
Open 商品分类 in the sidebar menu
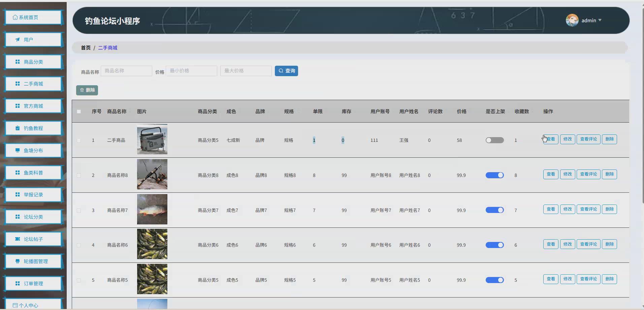34,62
